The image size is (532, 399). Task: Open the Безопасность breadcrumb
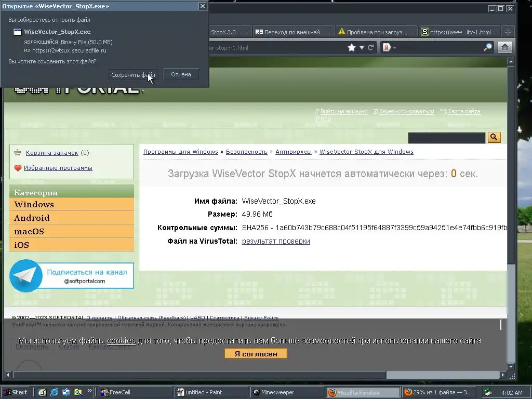pos(247,152)
